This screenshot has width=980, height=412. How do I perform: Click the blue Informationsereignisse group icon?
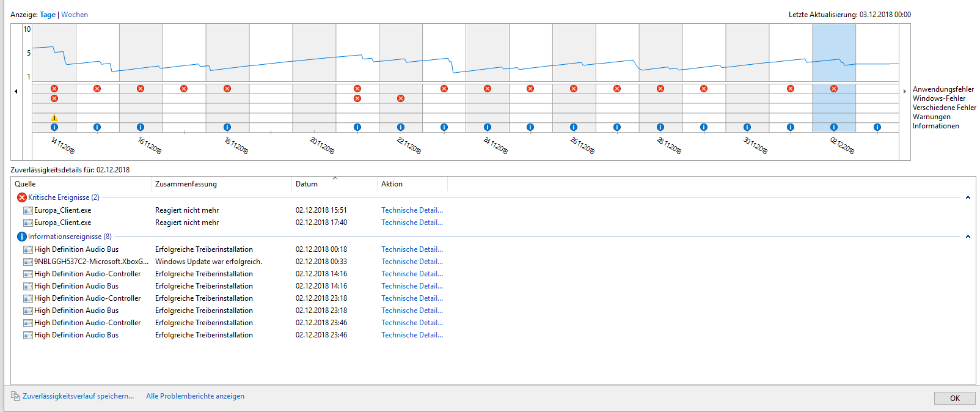22,237
